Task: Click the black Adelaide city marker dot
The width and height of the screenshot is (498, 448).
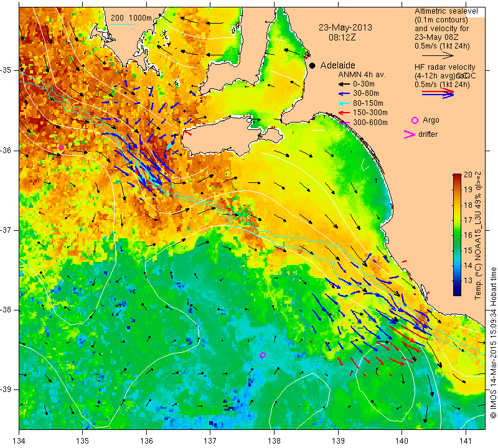Action: point(312,66)
